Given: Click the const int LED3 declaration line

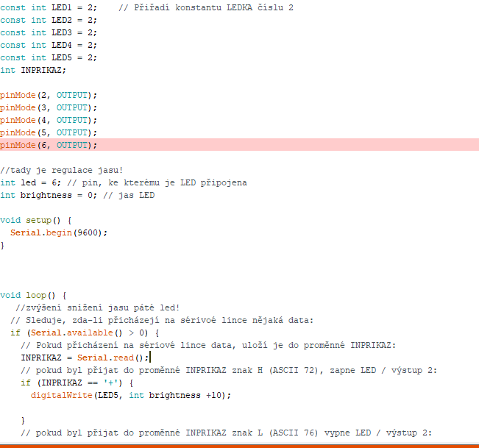Looking at the screenshot, I should pyautogui.click(x=48, y=32).
